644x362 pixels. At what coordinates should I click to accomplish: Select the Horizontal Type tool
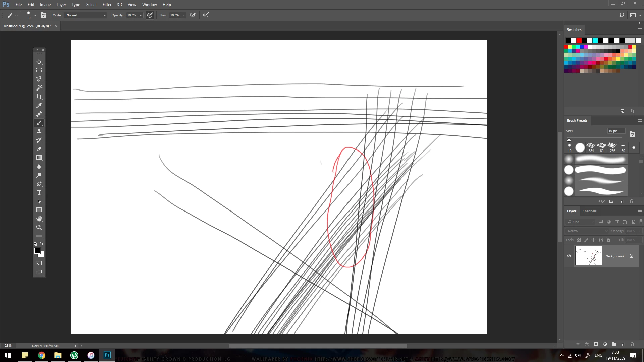(x=39, y=192)
